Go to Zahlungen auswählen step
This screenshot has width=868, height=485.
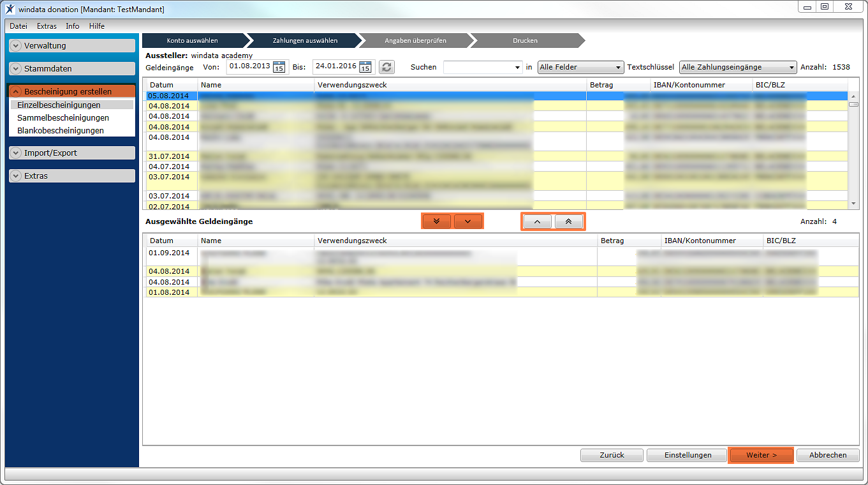point(305,40)
